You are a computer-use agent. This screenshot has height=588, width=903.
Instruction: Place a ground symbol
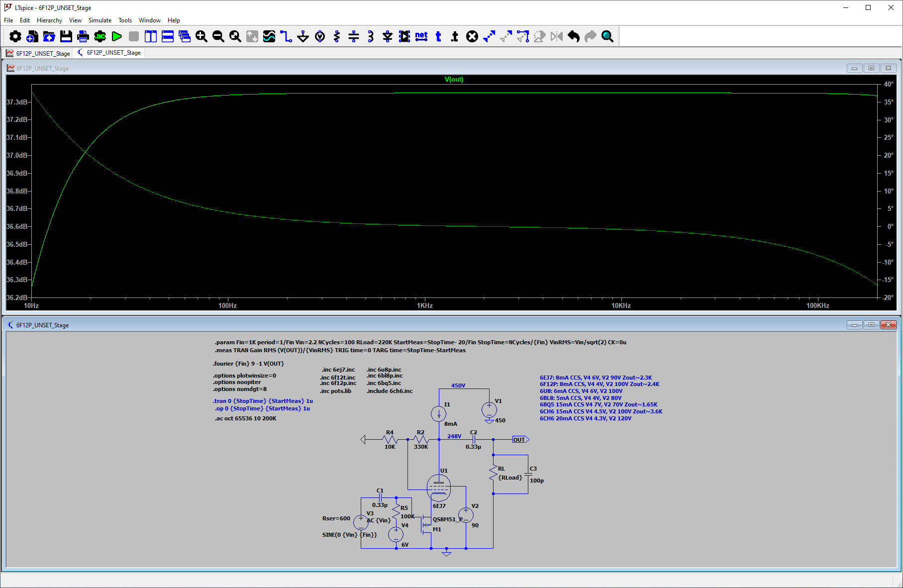303,36
